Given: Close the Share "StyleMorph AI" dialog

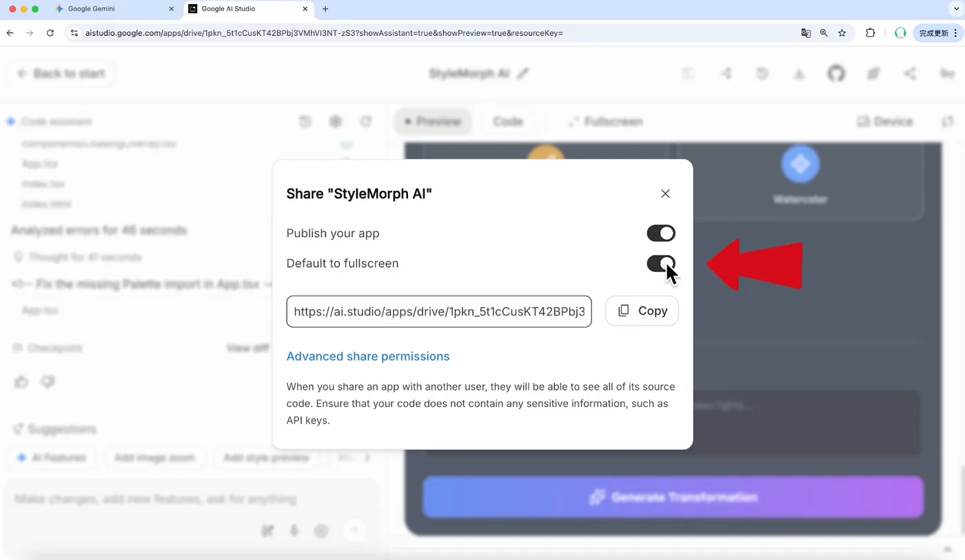Looking at the screenshot, I should tap(665, 194).
